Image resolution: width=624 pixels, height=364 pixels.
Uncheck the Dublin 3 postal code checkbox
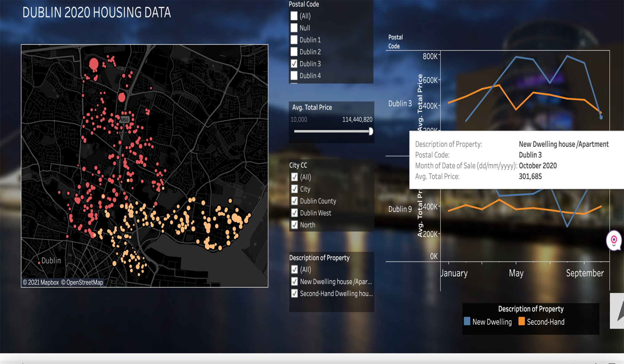294,64
